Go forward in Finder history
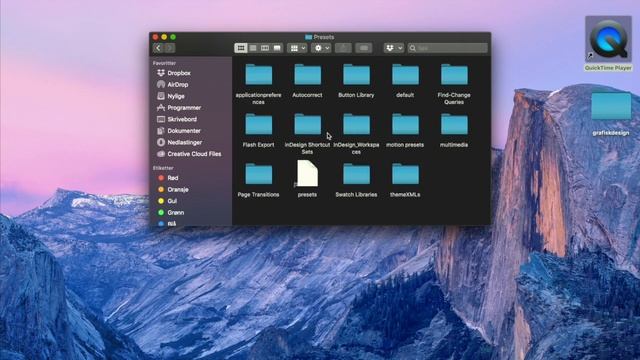The height and width of the screenshot is (360, 640). tap(170, 48)
